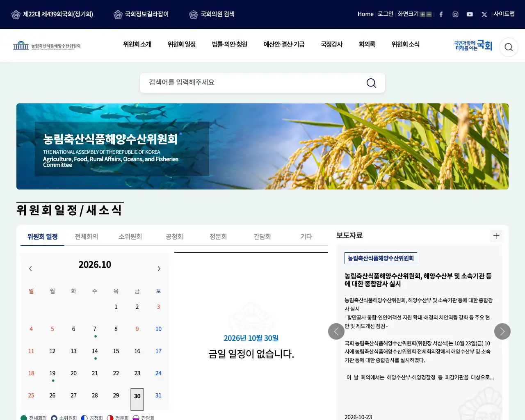Screen dimensions: 525x420
Task: Switch to the 소위원회 tab
Action: coord(130,237)
